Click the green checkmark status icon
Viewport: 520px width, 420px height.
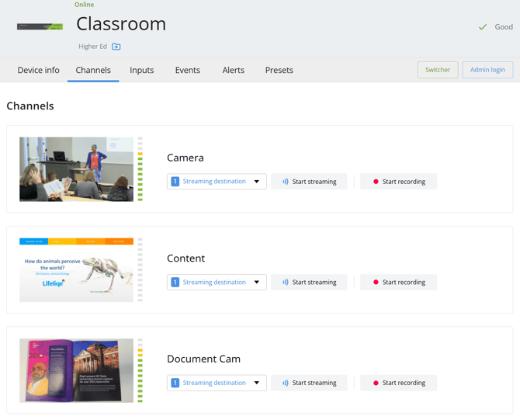483,27
